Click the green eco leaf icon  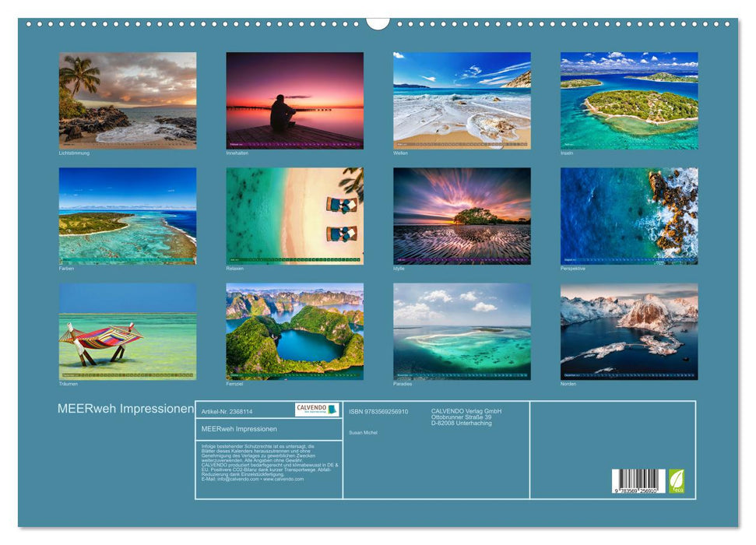tap(677, 481)
